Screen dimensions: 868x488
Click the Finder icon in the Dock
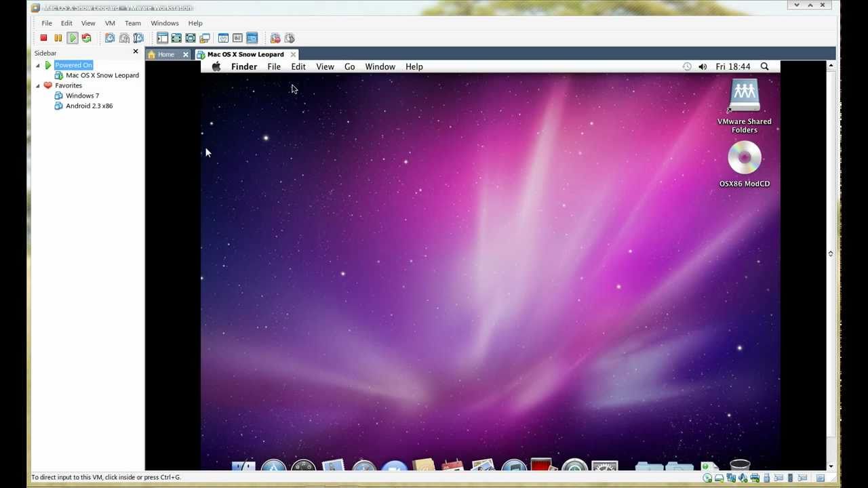[x=243, y=466]
